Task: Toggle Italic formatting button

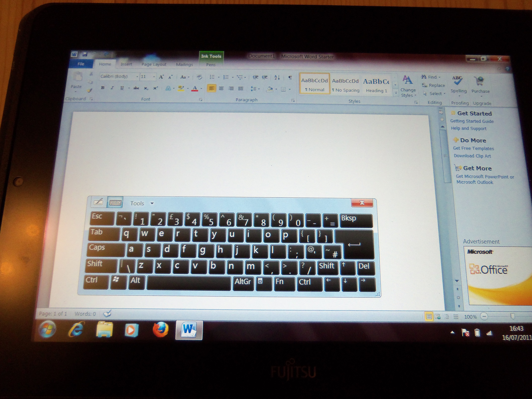Action: (x=112, y=88)
